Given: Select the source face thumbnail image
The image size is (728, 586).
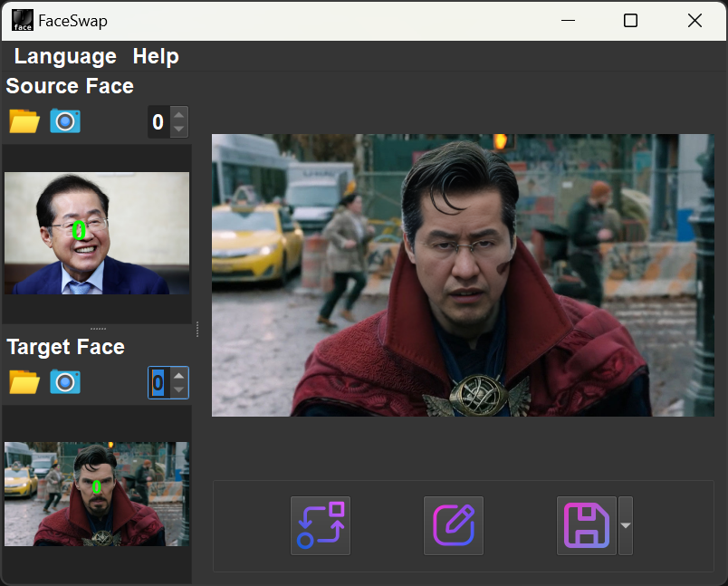Looking at the screenshot, I should point(97,233).
